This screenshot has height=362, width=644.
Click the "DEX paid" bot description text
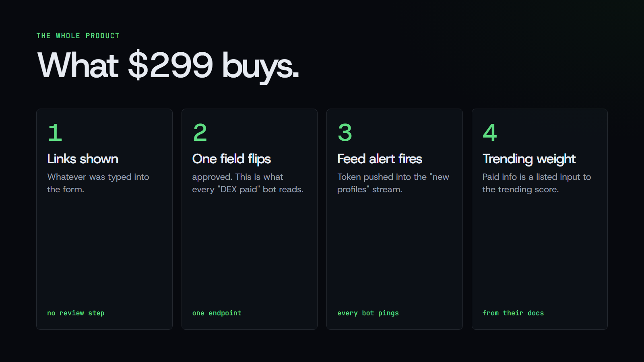click(x=248, y=183)
